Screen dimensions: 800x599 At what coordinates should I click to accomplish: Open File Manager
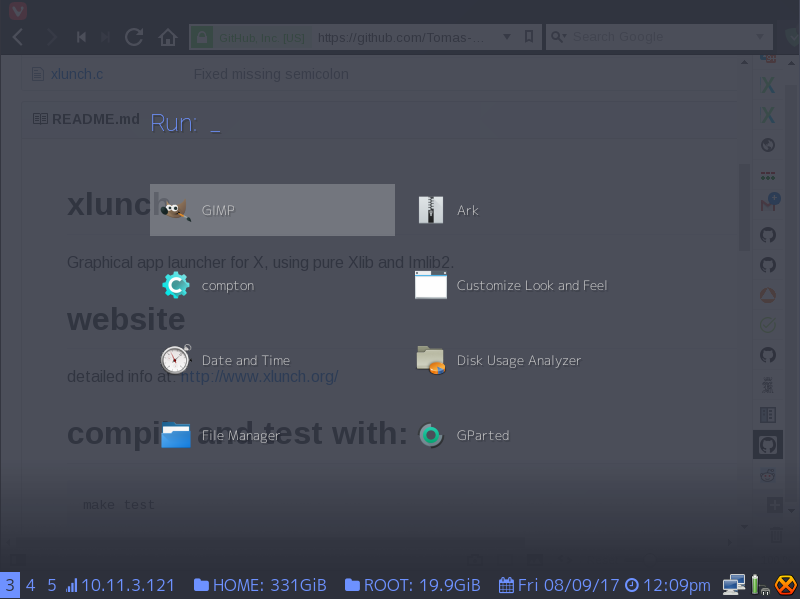pyautogui.click(x=220, y=435)
